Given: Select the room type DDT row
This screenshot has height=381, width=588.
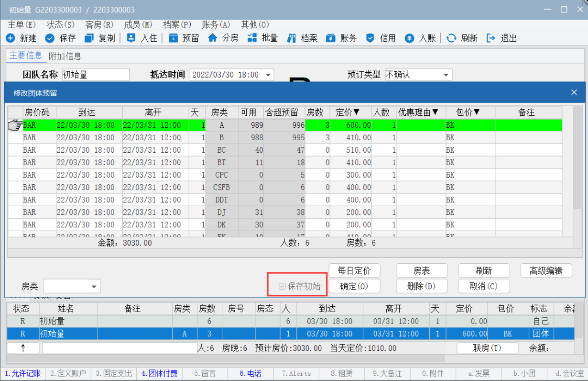Looking at the screenshot, I should coord(285,200).
